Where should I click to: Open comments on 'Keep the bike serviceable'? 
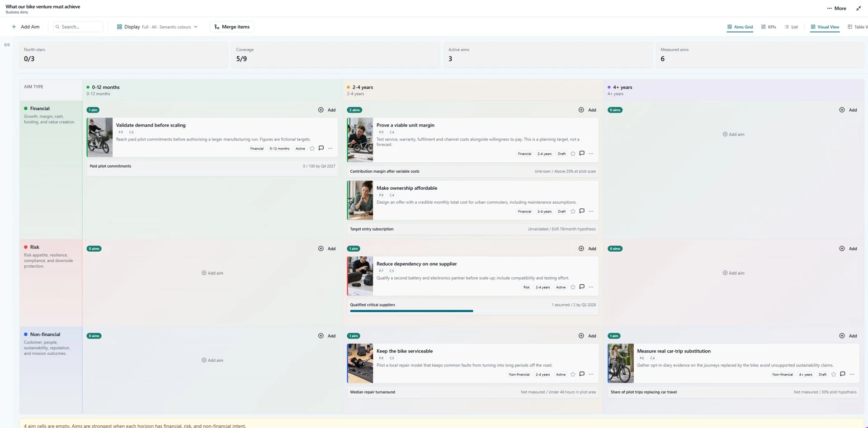pos(582,374)
